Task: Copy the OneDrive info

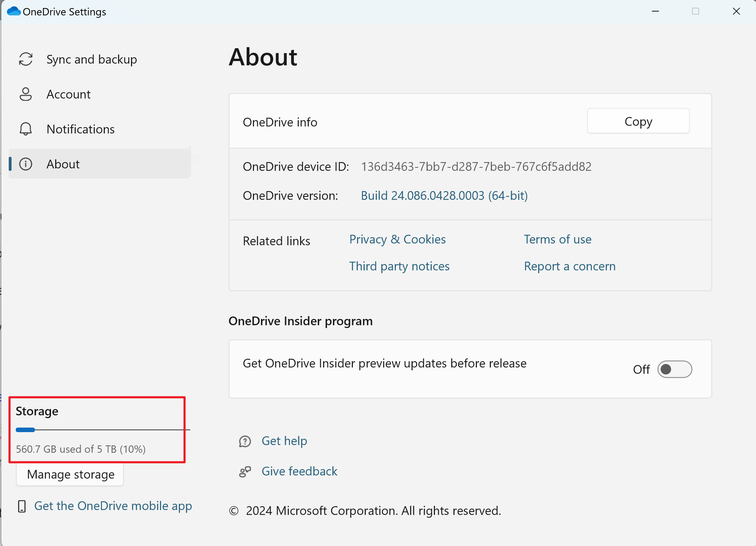Action: point(638,121)
